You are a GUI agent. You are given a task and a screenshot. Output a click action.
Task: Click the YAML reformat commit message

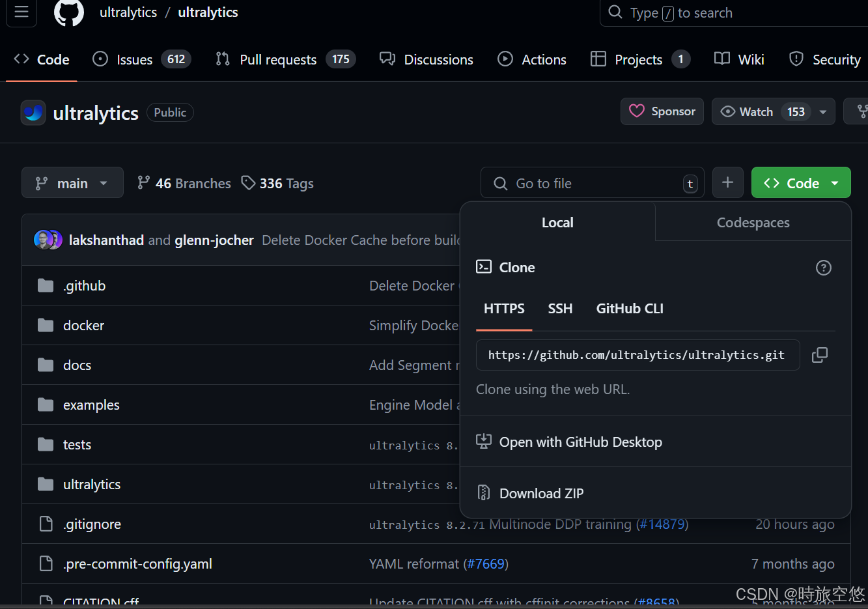click(x=414, y=563)
